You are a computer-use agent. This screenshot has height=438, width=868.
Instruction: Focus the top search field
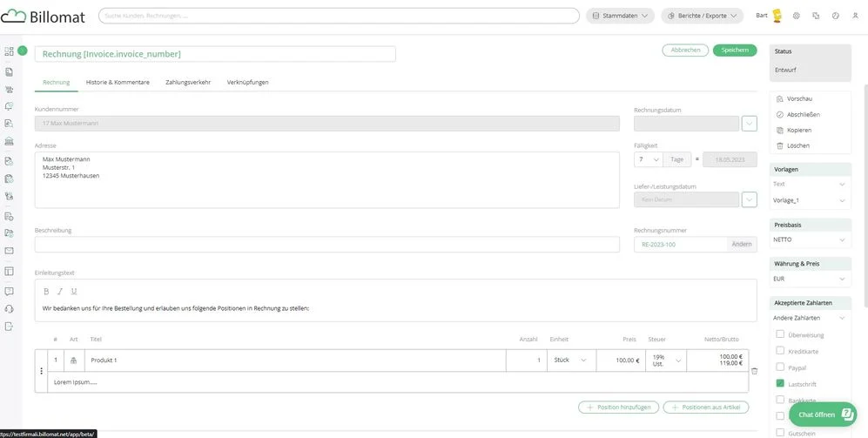tap(339, 16)
